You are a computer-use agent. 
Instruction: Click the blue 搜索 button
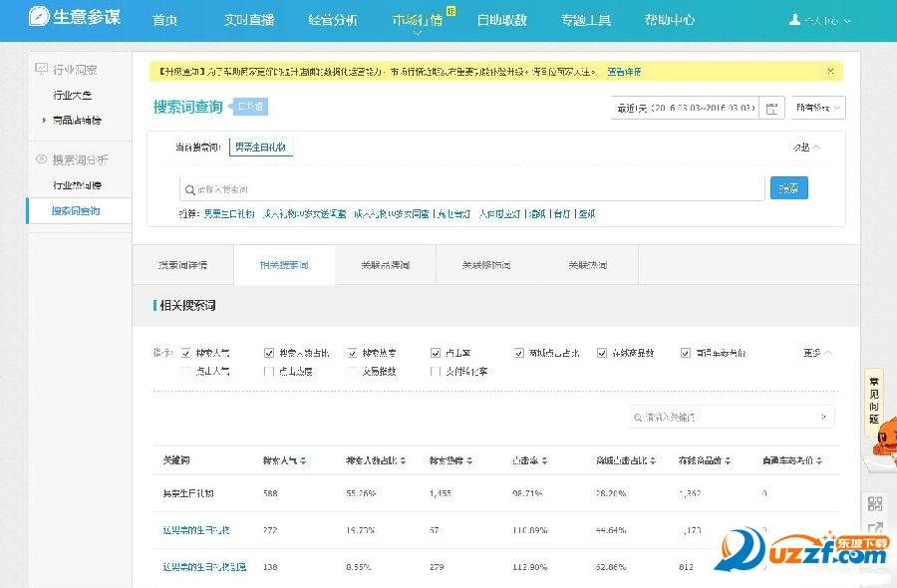pos(789,188)
